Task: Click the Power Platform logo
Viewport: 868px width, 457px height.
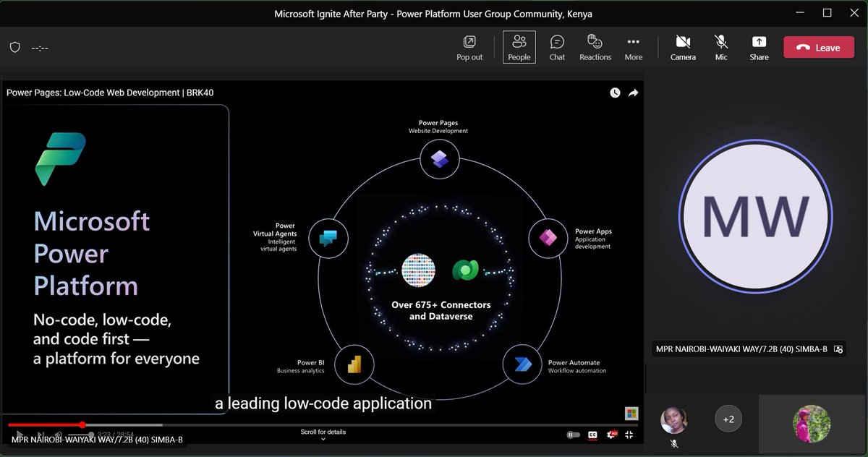Action: (x=61, y=158)
